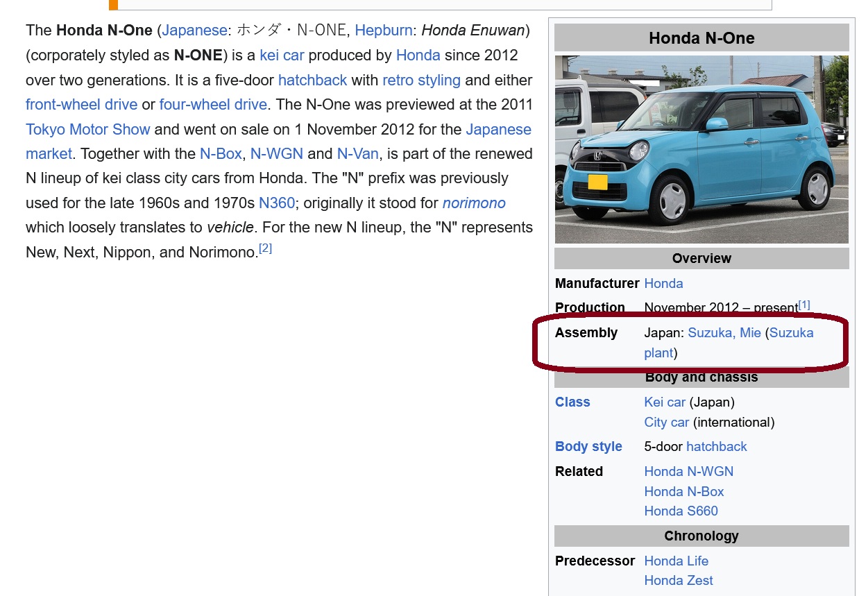The height and width of the screenshot is (596, 868).
Task: Select the Predecessor label in infobox
Action: pyautogui.click(x=595, y=561)
